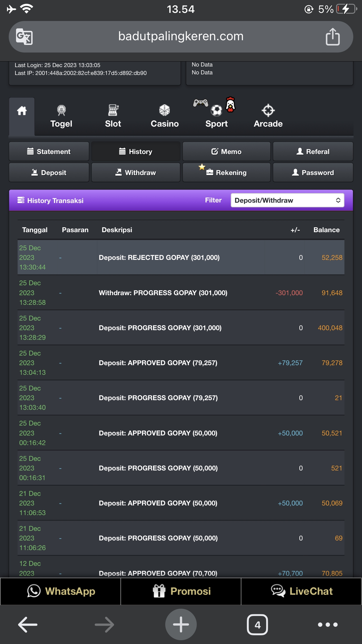Tap the share icon in address bar
The width and height of the screenshot is (362, 644).
[x=333, y=37]
